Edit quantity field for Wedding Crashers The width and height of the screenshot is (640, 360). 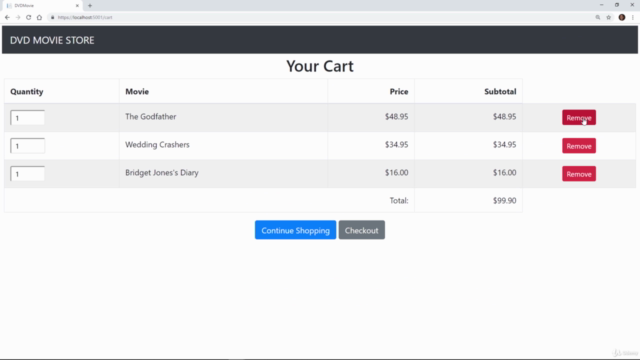(27, 146)
